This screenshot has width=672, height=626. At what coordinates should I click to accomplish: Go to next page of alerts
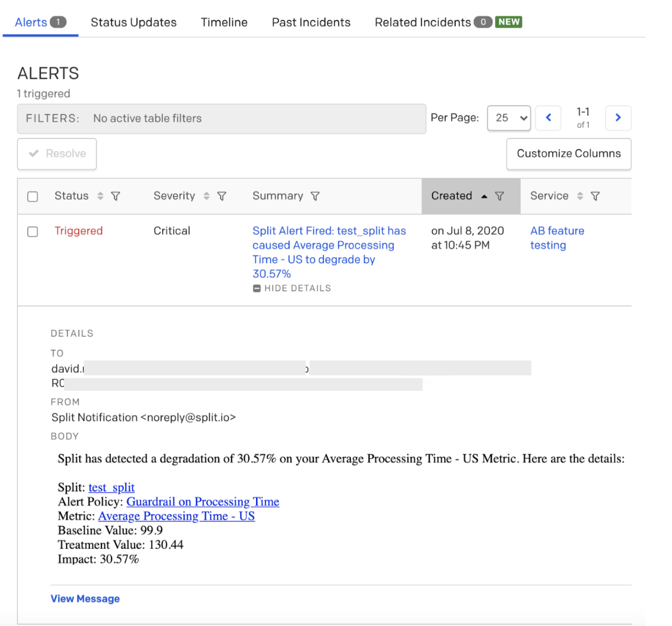[618, 118]
